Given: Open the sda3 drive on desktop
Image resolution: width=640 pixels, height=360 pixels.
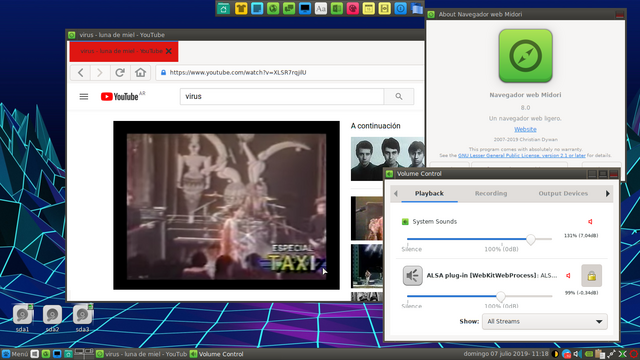Looking at the screenshot, I should pos(82,318).
